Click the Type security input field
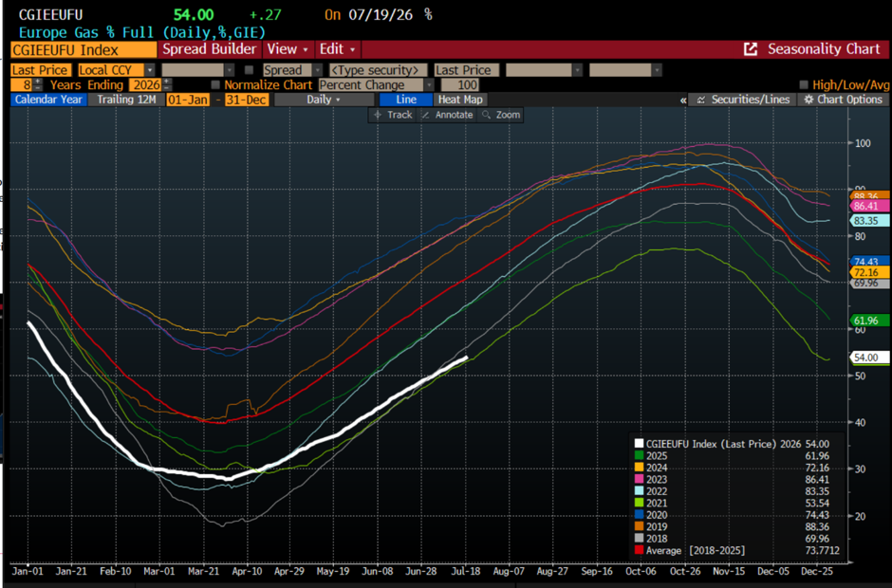The width and height of the screenshot is (892, 588). click(x=379, y=70)
